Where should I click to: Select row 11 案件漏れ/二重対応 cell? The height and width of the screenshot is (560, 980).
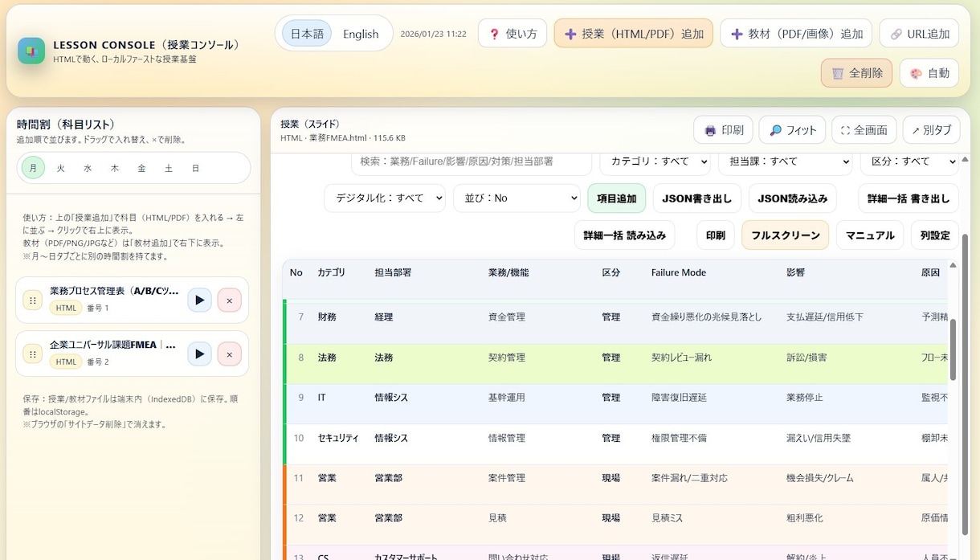tap(689, 478)
